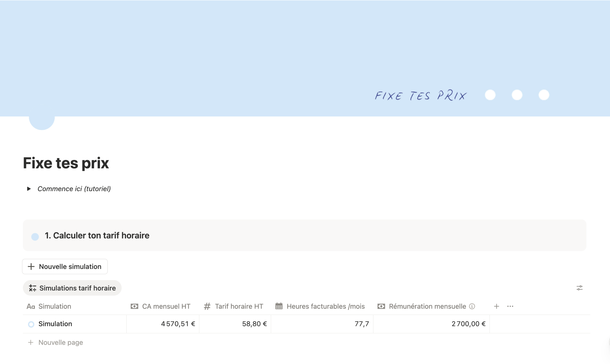Click the banknote icon beside CA mensuel HT
The width and height of the screenshot is (610, 364).
point(134,306)
